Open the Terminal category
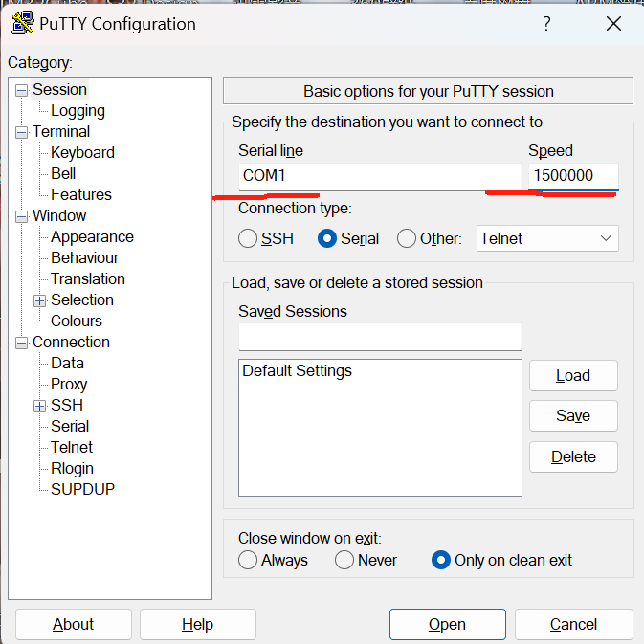The width and height of the screenshot is (644, 644). tap(61, 132)
